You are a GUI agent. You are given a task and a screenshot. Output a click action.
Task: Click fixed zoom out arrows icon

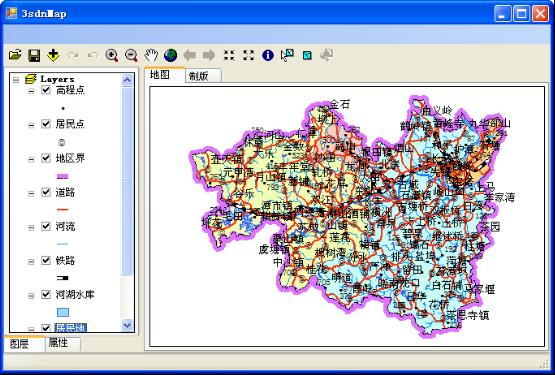(248, 55)
